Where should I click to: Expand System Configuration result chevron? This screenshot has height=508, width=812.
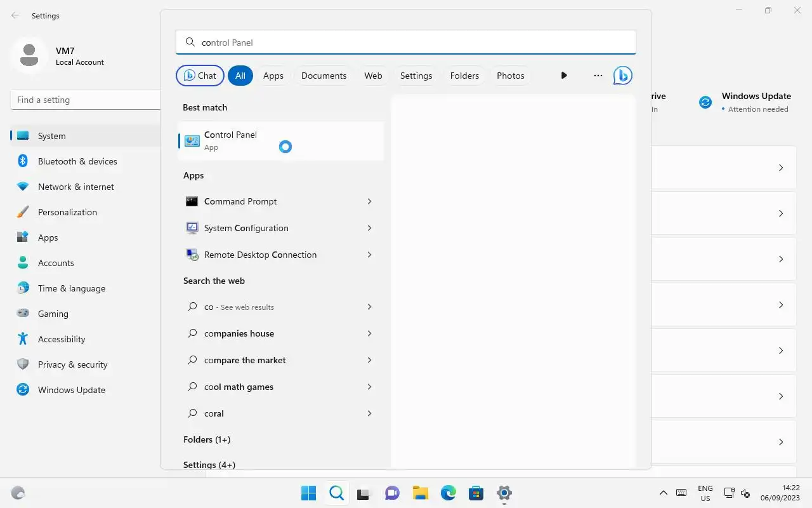[369, 228]
